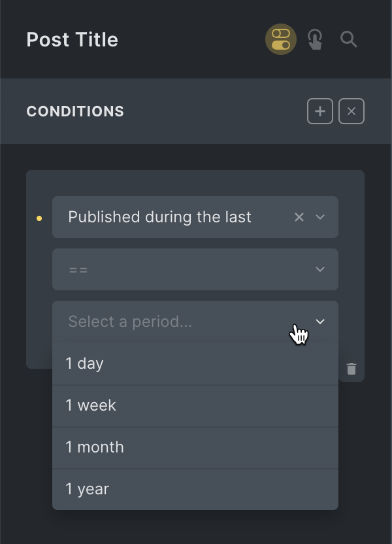Click the 'Post Title' element heading

(73, 40)
